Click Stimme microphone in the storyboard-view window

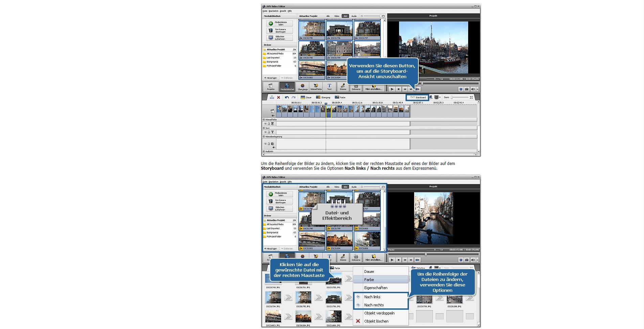[343, 258]
